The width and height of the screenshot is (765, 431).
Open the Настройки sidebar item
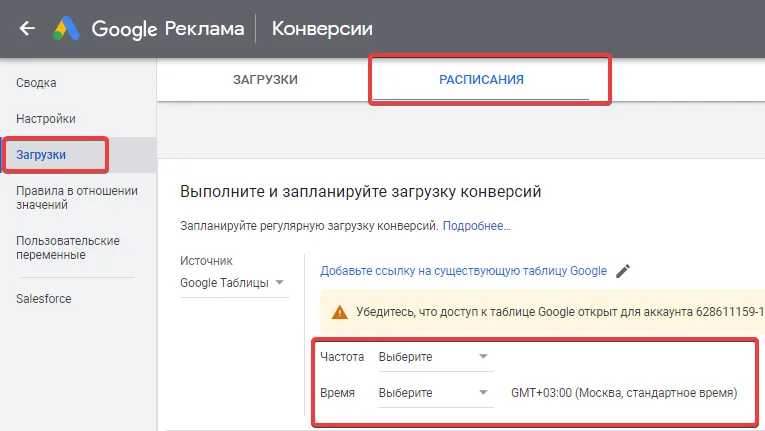coord(46,119)
